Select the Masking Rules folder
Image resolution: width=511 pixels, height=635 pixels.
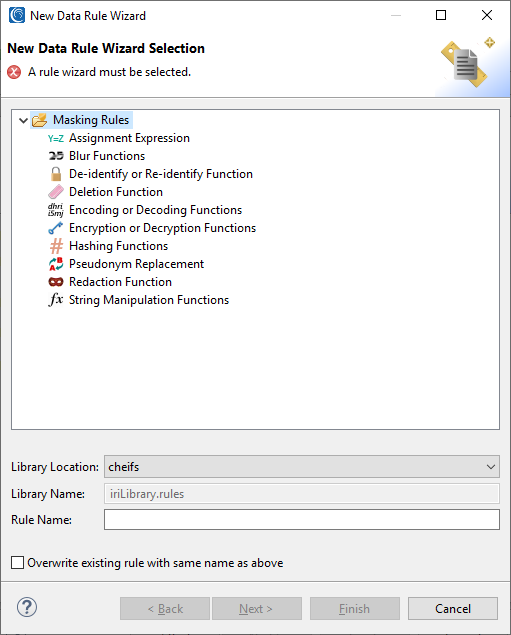coord(91,120)
